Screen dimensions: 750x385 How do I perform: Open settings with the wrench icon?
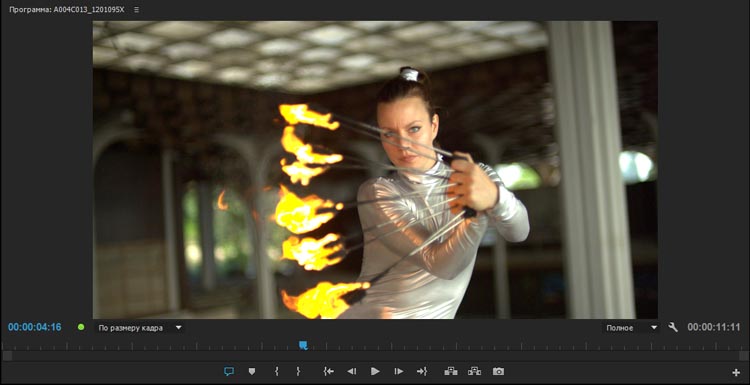pos(673,328)
